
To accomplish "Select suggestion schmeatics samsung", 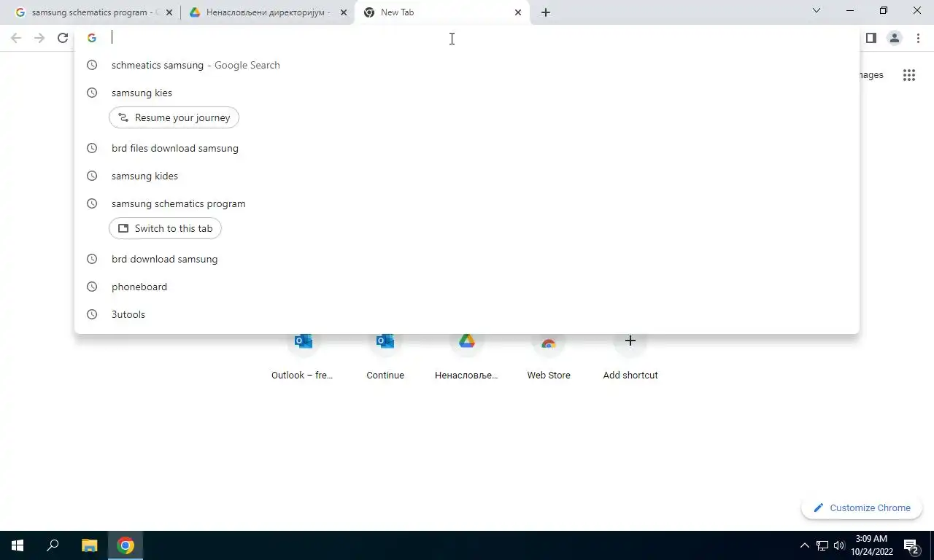I will (467, 65).
